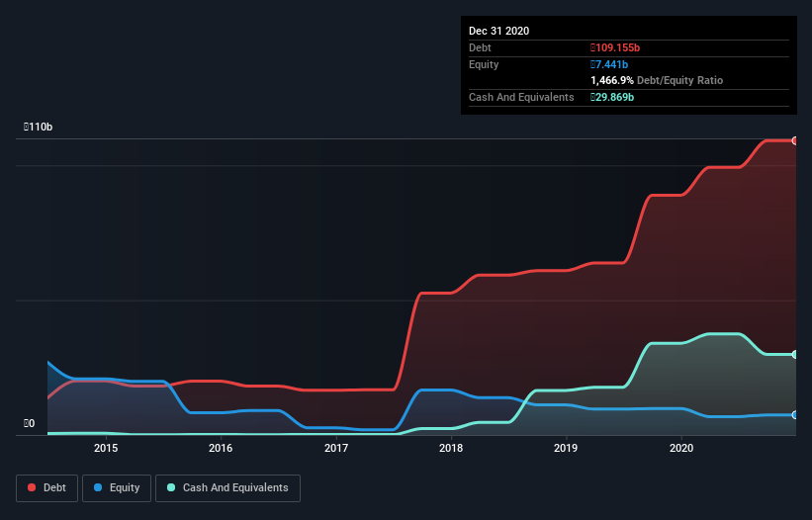Click the Dec 31 2020 tooltip date
812x520 pixels.
[x=498, y=31]
